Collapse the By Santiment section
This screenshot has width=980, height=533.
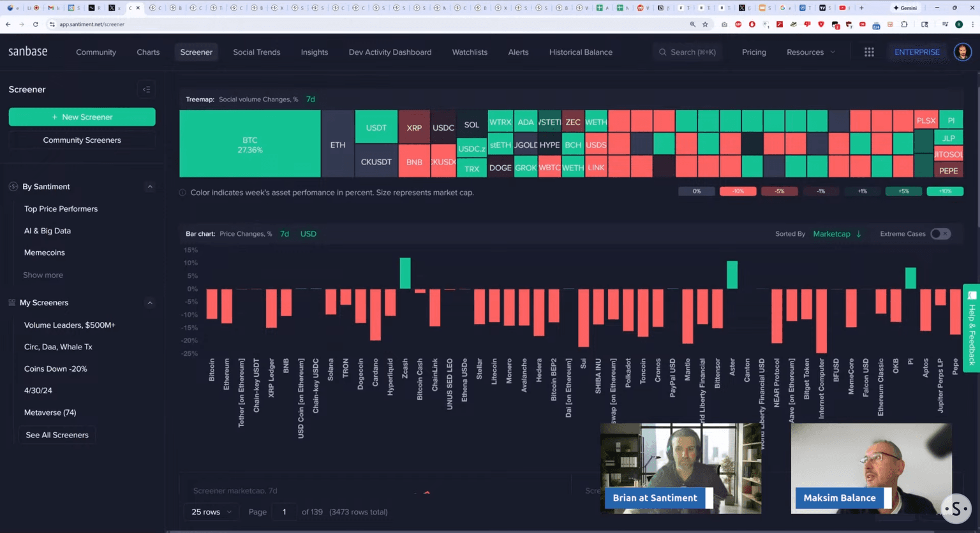tap(150, 187)
